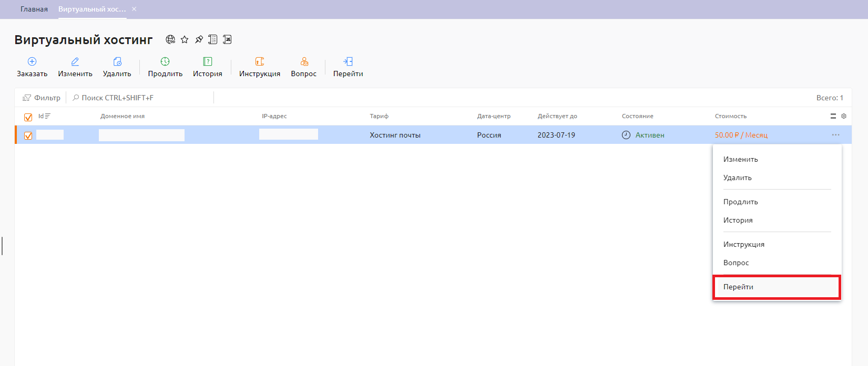The image size is (868, 366).
Task: Open the list export icon beside the title
Action: [213, 39]
